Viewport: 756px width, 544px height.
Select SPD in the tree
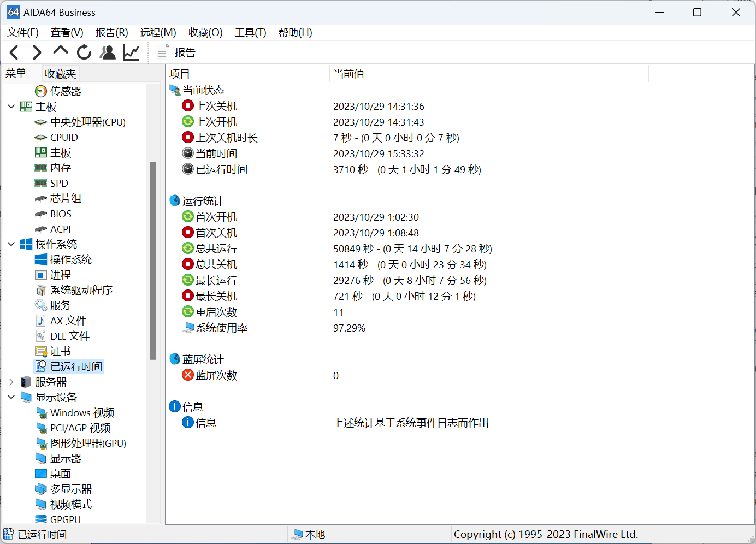pos(59,184)
